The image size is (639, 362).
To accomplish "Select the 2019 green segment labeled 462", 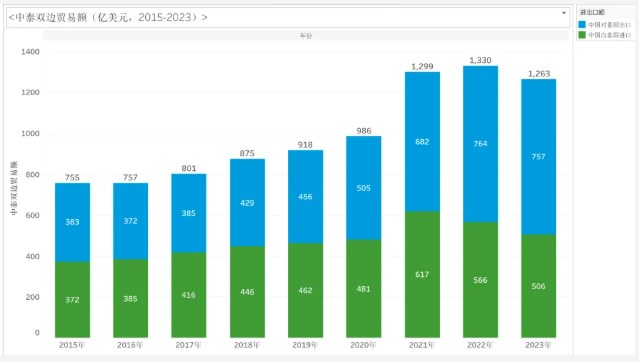I will (x=306, y=290).
